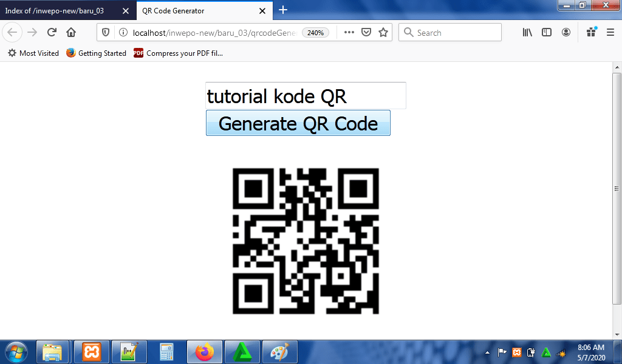Open a new browser tab

[x=283, y=10]
